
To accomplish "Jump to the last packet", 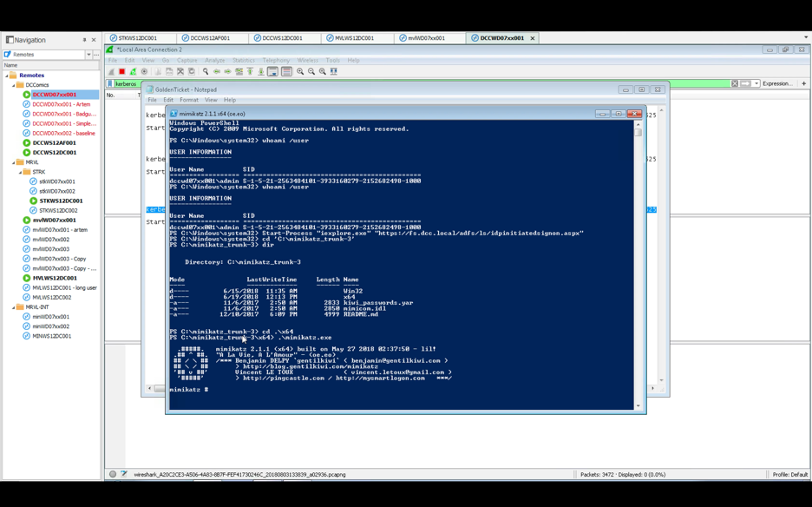I will click(x=261, y=71).
